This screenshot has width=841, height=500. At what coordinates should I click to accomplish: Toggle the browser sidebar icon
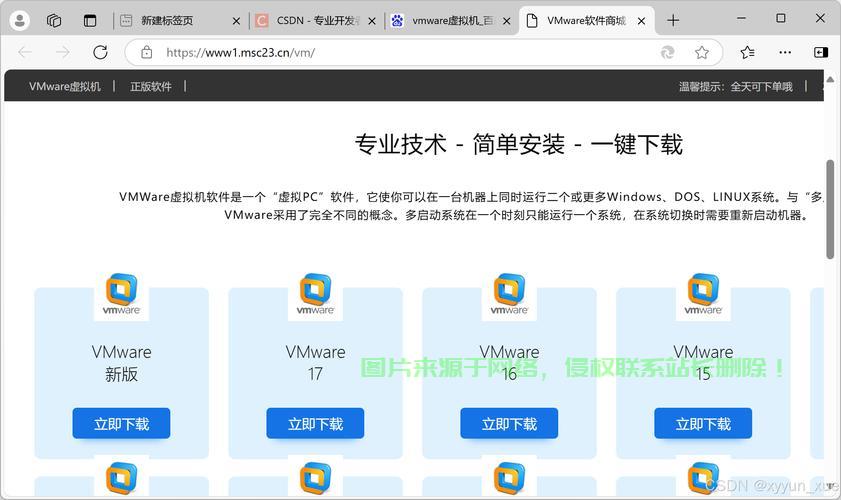point(821,52)
